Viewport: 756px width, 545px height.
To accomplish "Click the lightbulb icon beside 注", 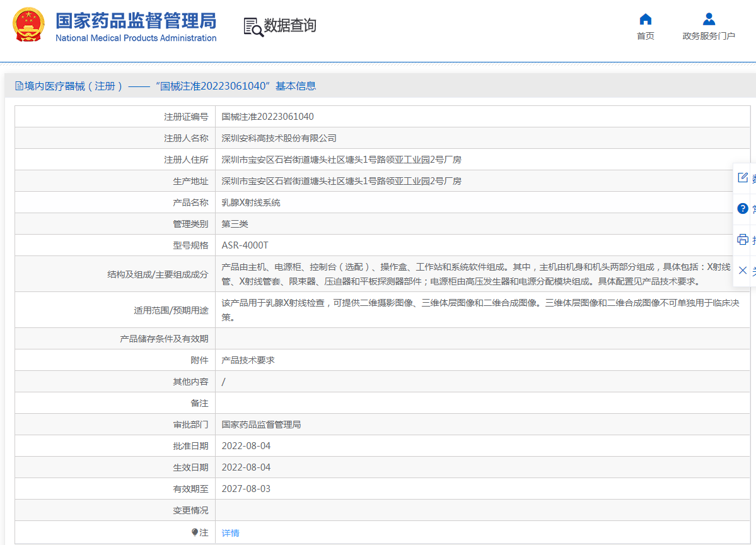I will point(195,532).
